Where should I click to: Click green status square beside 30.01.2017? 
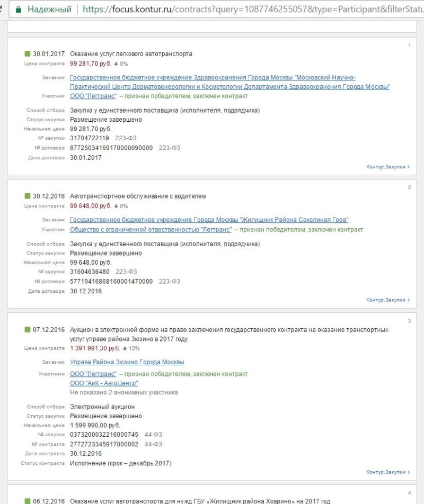tap(28, 53)
